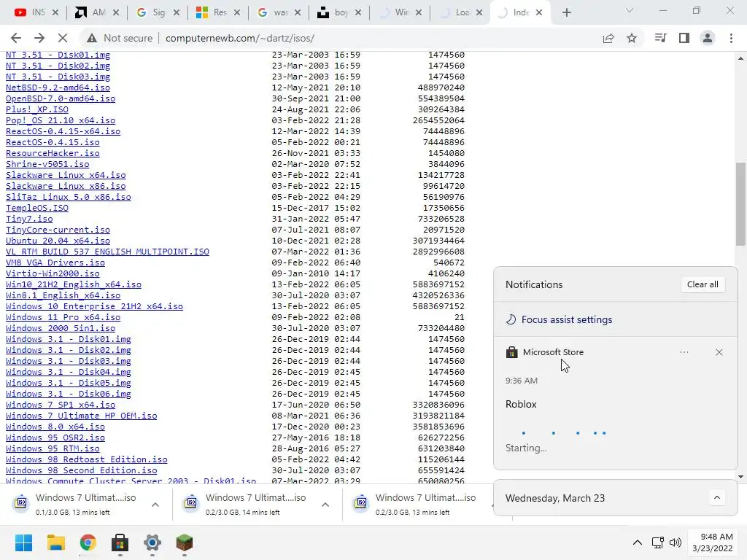Open the Windows_95_OSR2.iso link
Image resolution: width=747 pixels, height=560 pixels.
[55, 437]
